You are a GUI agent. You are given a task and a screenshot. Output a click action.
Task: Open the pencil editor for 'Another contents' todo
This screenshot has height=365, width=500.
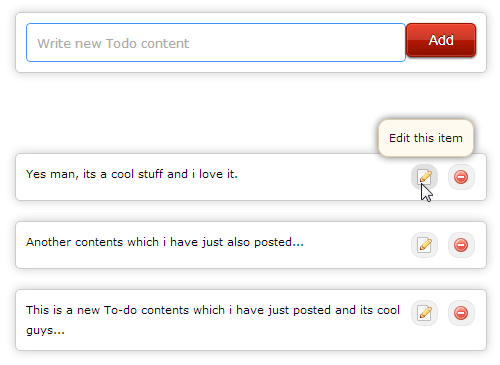[x=424, y=245]
